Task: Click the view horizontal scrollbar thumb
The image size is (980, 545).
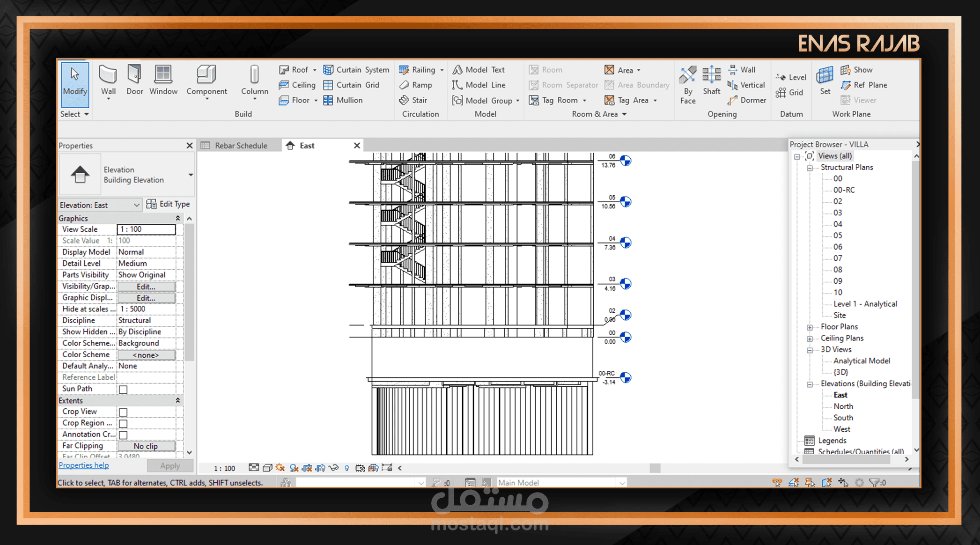Action: [x=655, y=468]
